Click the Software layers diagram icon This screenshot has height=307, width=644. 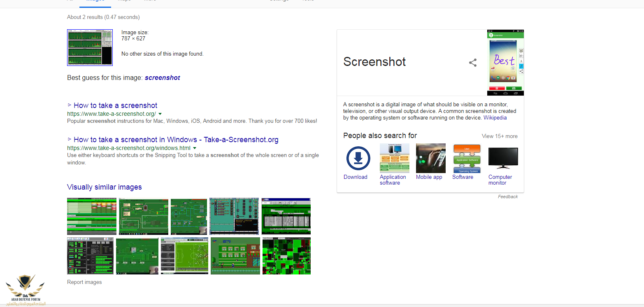[467, 158]
